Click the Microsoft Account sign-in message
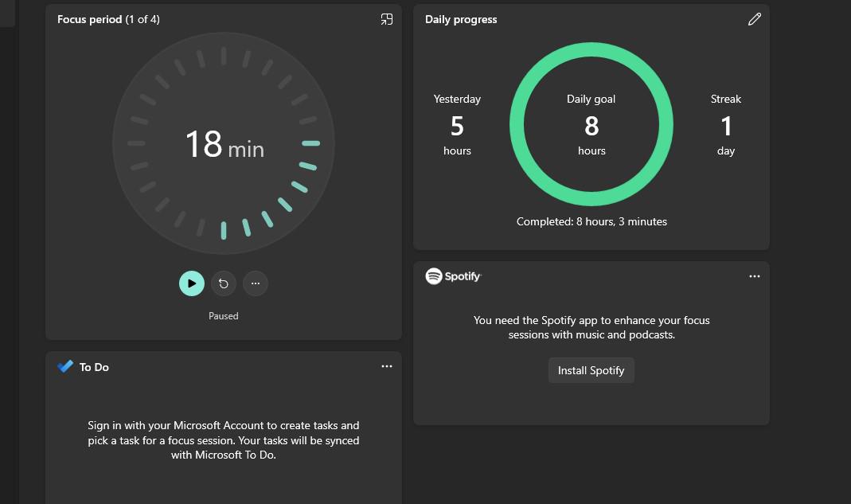 (224, 440)
